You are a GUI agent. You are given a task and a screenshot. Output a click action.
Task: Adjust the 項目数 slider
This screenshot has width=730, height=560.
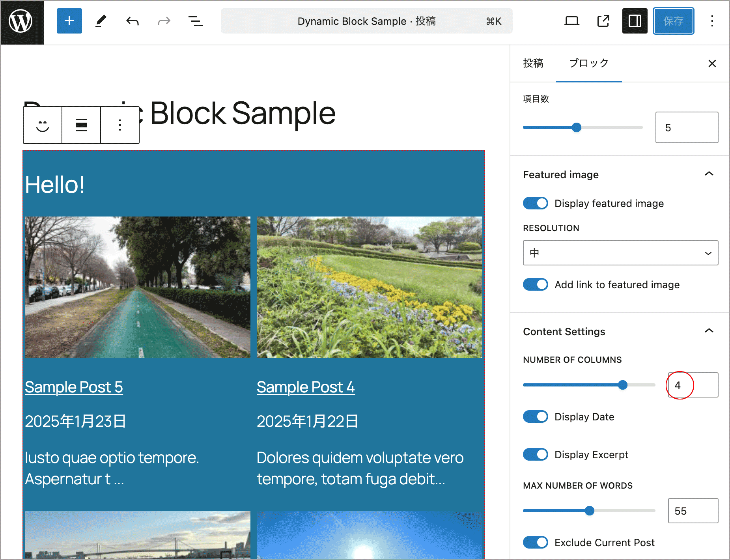[x=583, y=127]
